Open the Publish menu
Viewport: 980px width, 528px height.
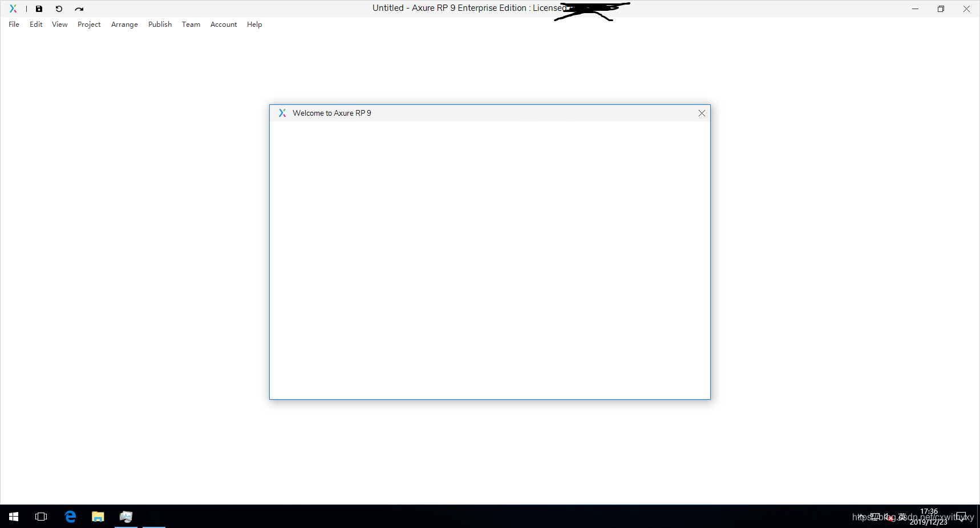(160, 25)
